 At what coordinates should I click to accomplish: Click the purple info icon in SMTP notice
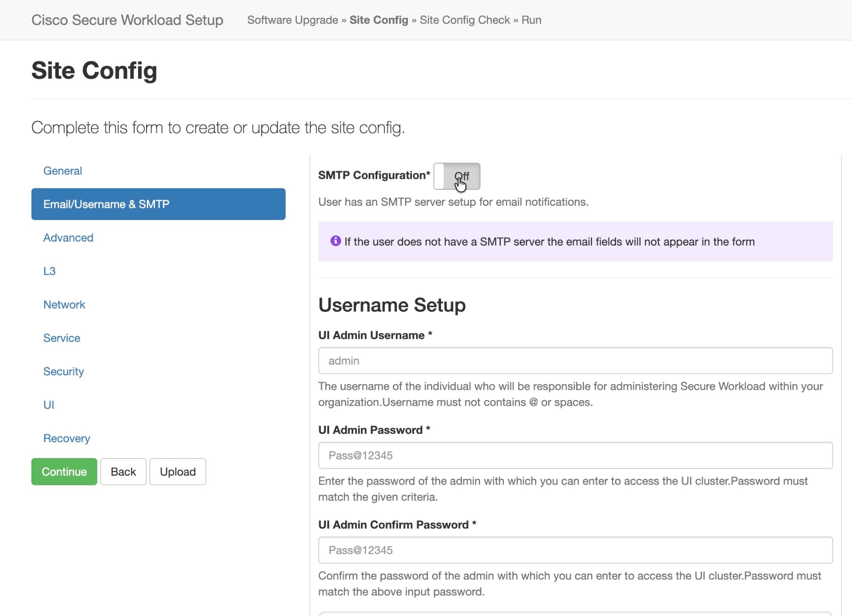(x=336, y=241)
